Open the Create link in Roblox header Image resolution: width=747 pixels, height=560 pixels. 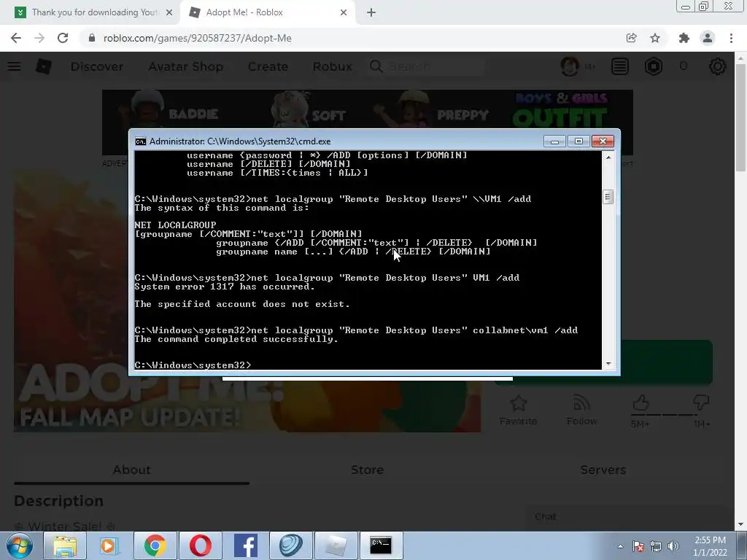click(x=268, y=66)
